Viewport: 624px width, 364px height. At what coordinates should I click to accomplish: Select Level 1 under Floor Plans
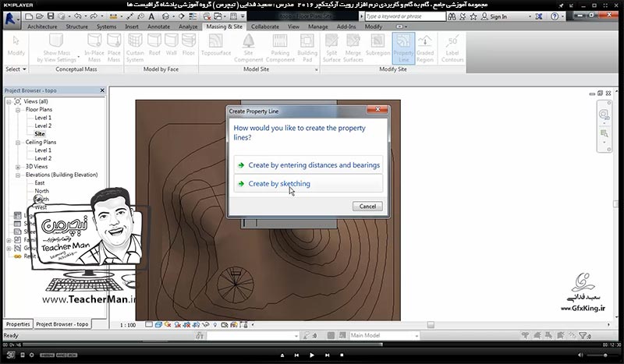coord(43,118)
